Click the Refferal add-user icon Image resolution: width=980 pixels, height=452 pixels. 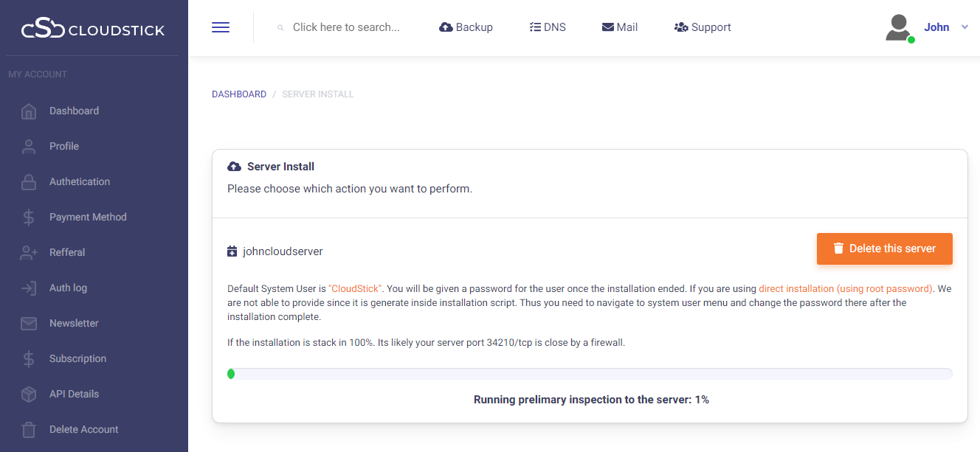click(x=29, y=253)
